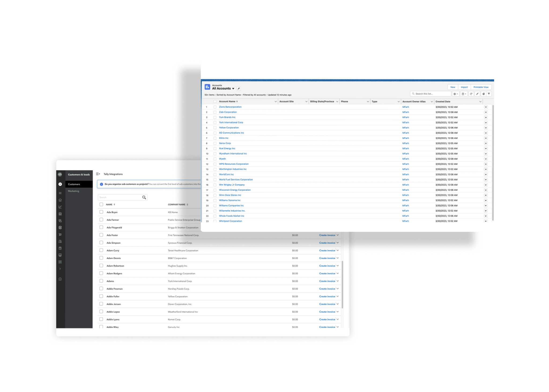
Task: Click the Accounts object icon in Salesforce header
Action: pos(207,87)
